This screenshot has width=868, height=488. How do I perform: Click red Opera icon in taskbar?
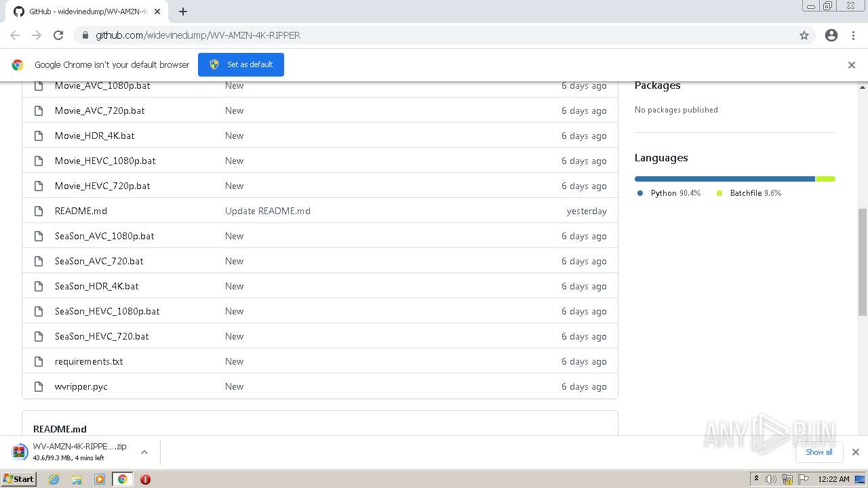coord(145,479)
